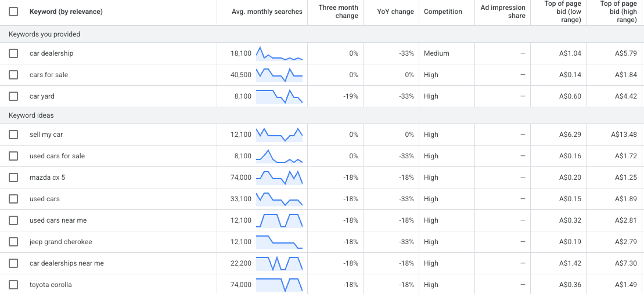Sort by Top of page bid high range
The width and height of the screenshot is (644, 294).
pyautogui.click(x=618, y=12)
